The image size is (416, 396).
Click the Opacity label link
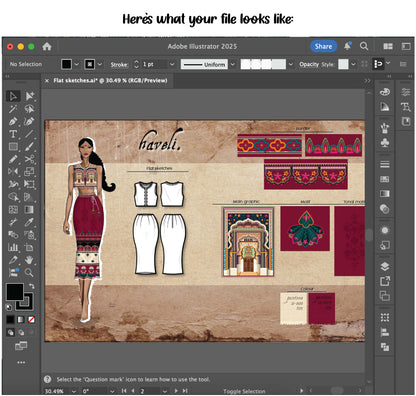pos(309,64)
